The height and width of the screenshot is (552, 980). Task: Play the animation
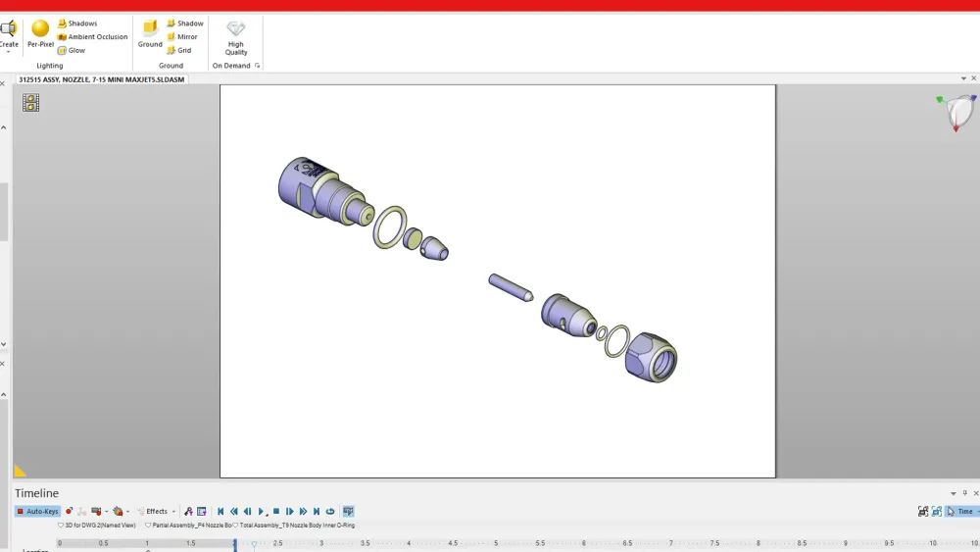[x=262, y=512]
